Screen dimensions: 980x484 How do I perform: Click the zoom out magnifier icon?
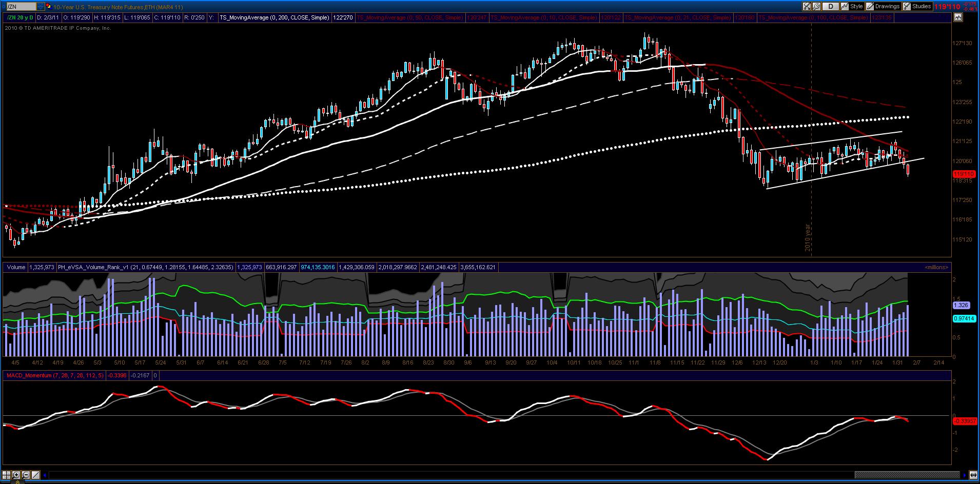26,475
